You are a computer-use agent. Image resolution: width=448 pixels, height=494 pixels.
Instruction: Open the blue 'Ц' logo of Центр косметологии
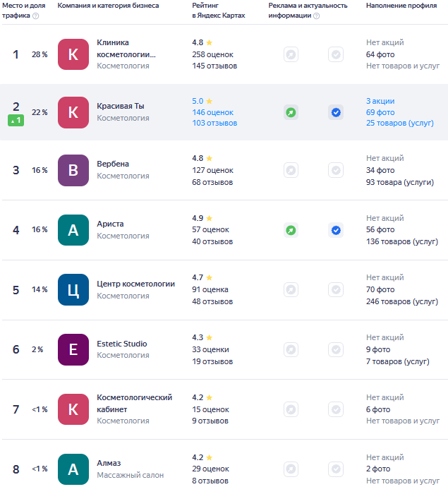tap(73, 289)
